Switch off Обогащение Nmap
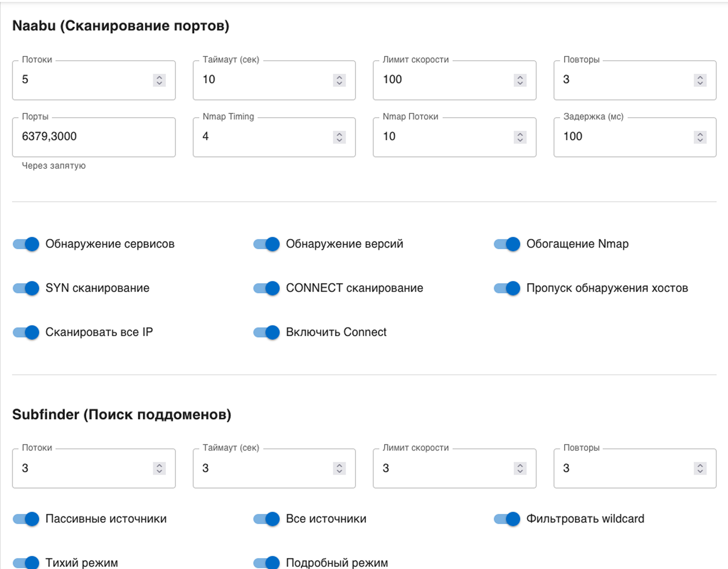Image resolution: width=728 pixels, height=569 pixels. tap(507, 244)
